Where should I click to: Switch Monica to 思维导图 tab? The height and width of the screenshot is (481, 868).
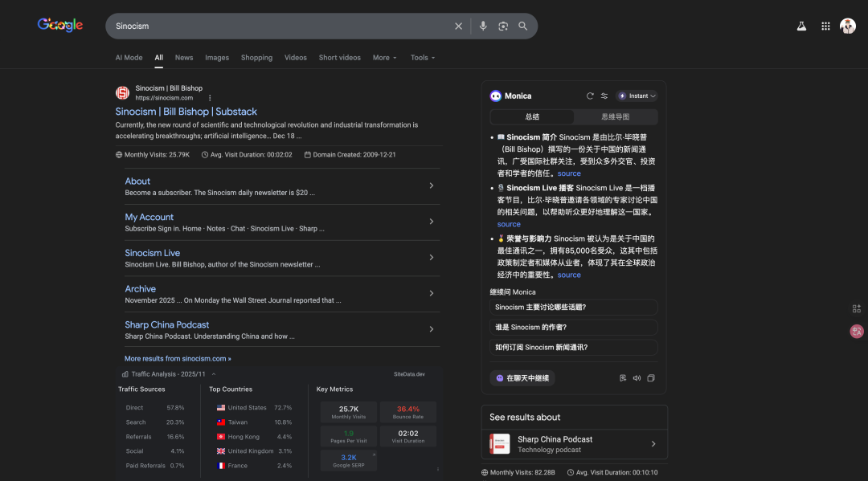coord(616,116)
